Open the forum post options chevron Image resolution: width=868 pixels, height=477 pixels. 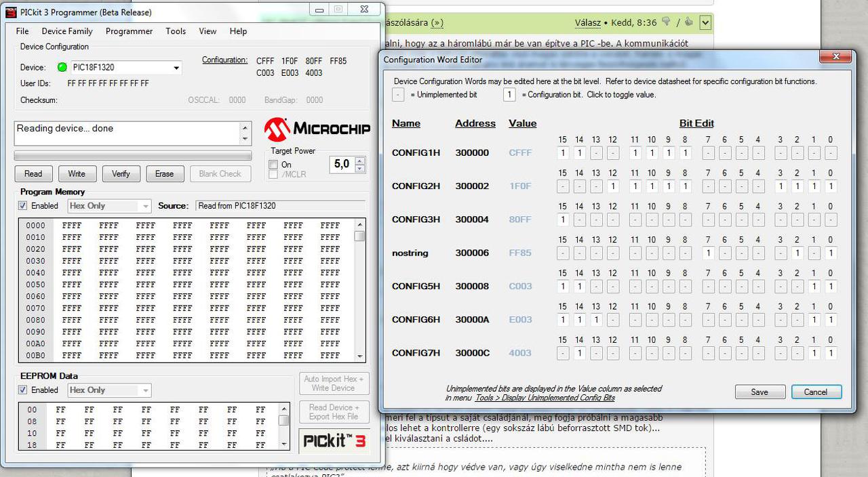point(705,22)
